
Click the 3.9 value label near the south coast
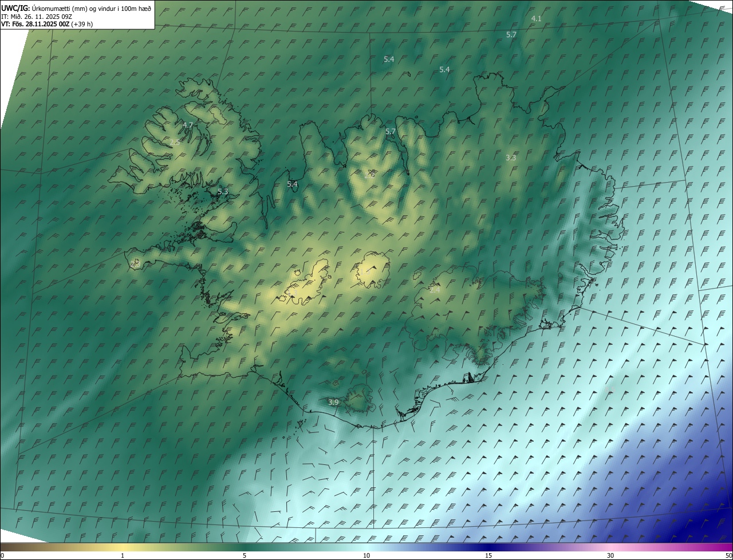pyautogui.click(x=333, y=403)
